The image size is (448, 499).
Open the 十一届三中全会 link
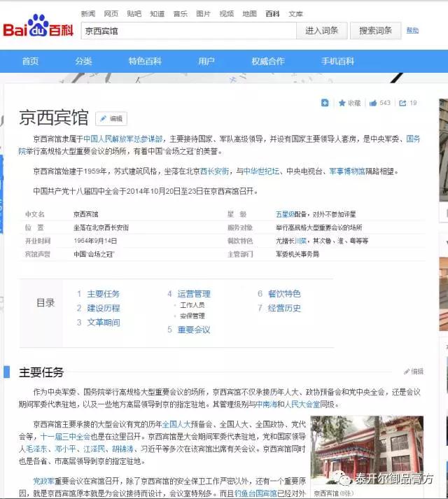[x=65, y=436]
